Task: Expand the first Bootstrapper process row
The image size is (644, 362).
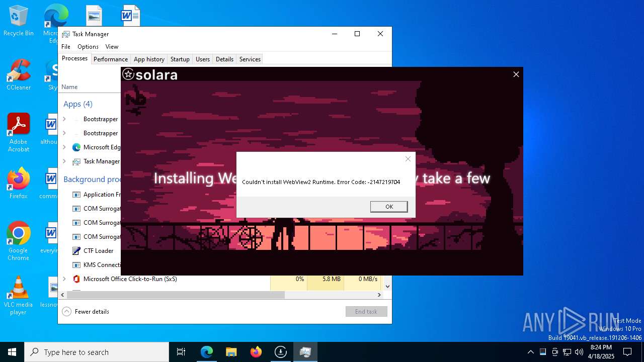Action: (x=64, y=119)
